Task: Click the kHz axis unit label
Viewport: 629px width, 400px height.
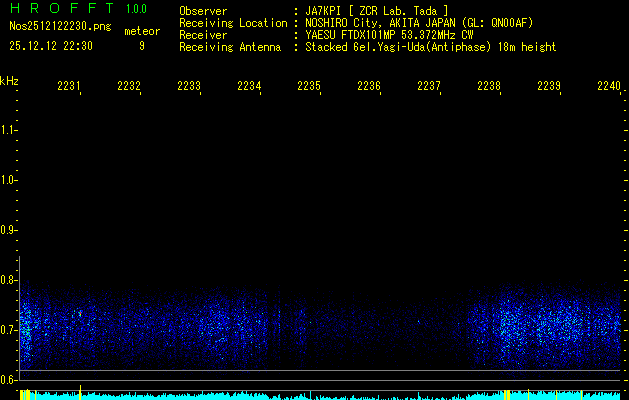Action: [9, 80]
